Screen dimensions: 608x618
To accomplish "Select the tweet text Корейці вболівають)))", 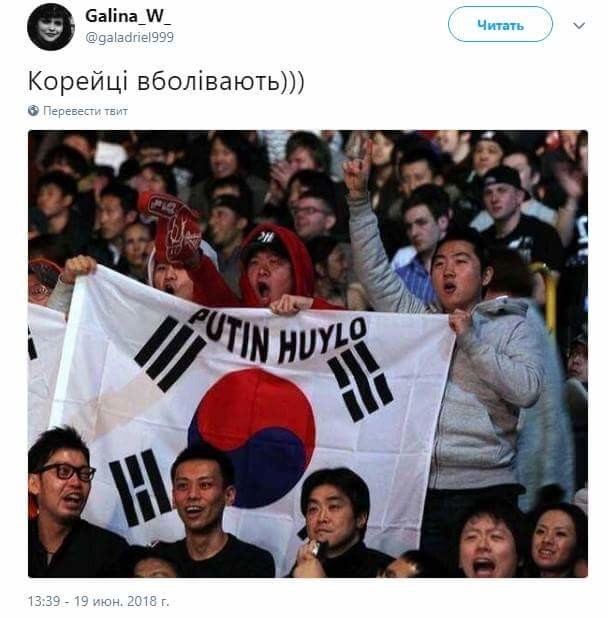I will pyautogui.click(x=166, y=82).
